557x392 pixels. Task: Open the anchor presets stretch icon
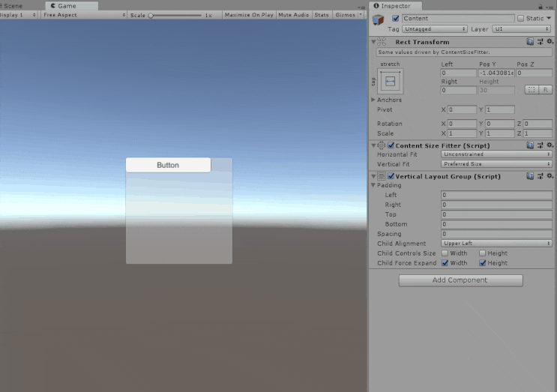click(x=390, y=81)
